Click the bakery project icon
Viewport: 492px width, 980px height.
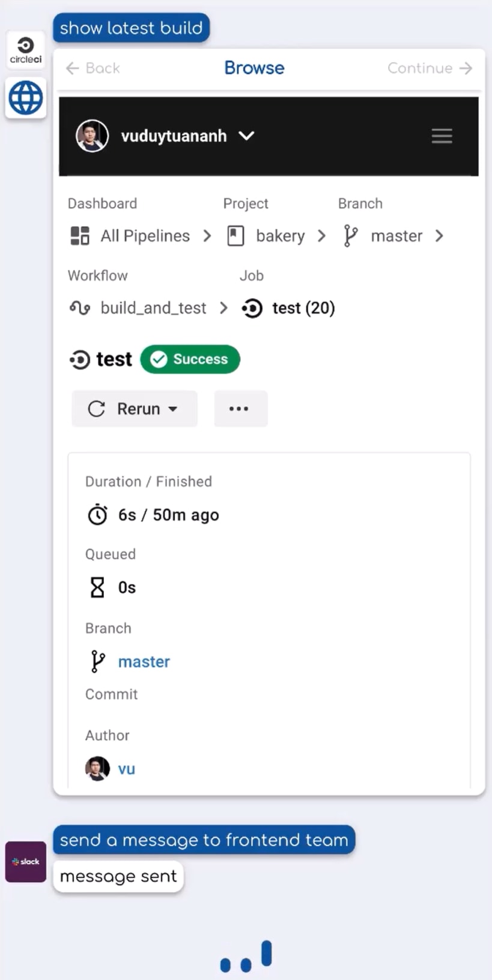[x=235, y=236]
